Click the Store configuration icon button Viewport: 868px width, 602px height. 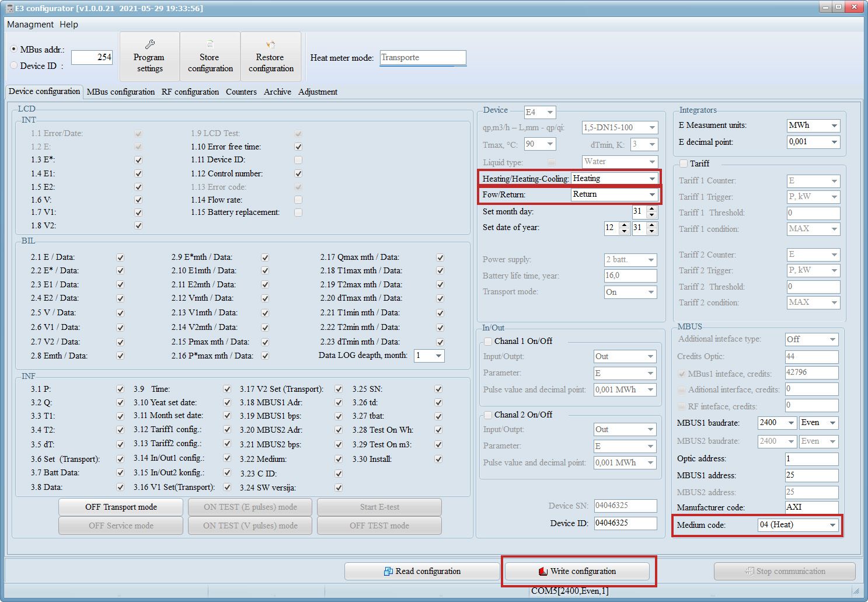tap(210, 45)
